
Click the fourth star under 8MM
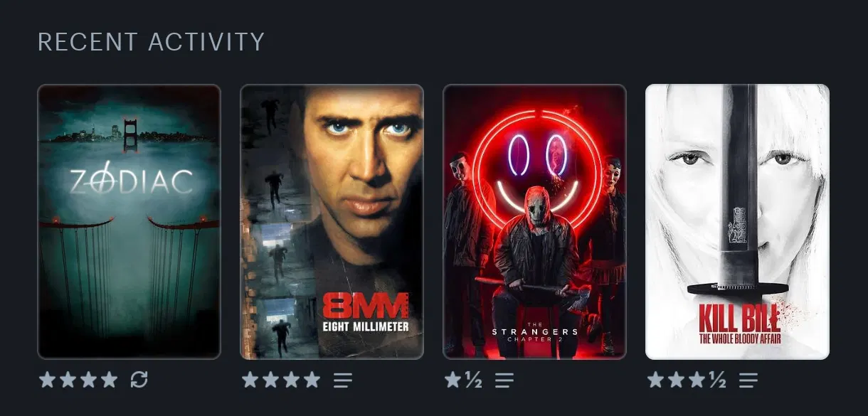(x=312, y=380)
